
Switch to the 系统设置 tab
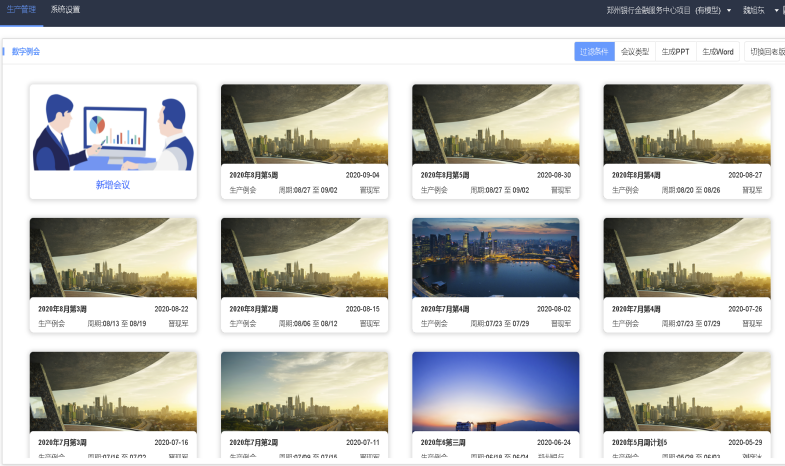click(x=66, y=10)
